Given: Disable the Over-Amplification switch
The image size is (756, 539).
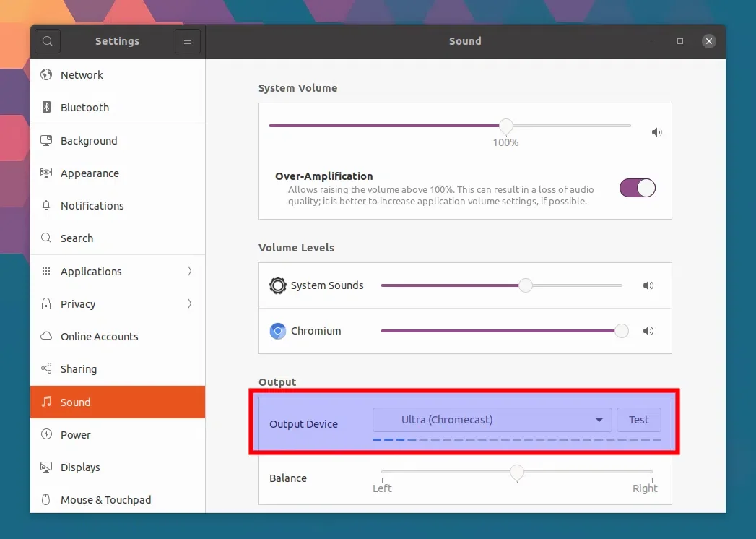Looking at the screenshot, I should (x=638, y=188).
